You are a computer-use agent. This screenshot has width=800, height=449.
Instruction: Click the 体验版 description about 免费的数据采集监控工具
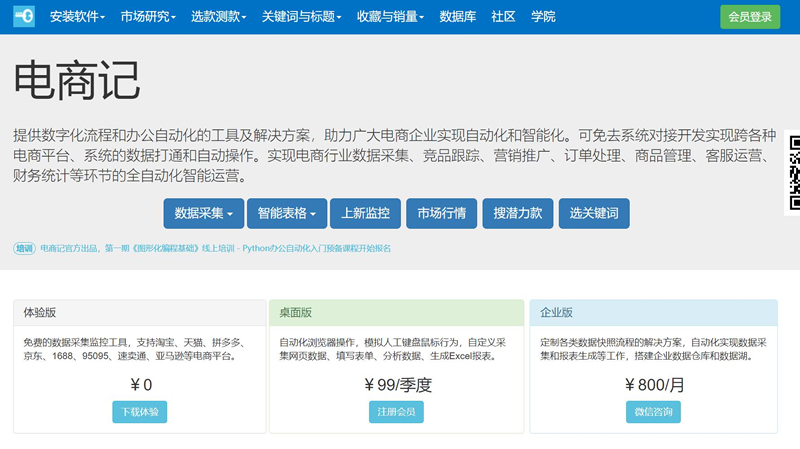coord(135,349)
